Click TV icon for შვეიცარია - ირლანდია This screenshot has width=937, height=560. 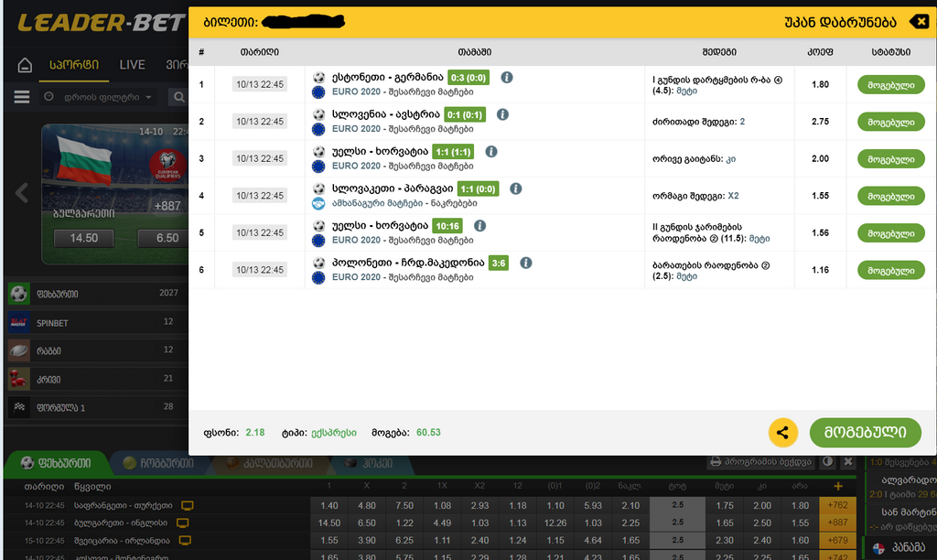(x=185, y=540)
